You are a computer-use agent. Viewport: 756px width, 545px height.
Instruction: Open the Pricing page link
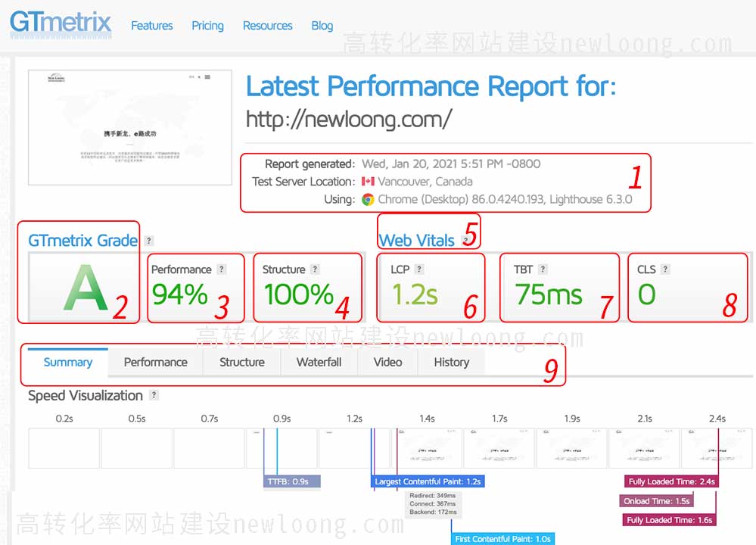pyautogui.click(x=207, y=26)
